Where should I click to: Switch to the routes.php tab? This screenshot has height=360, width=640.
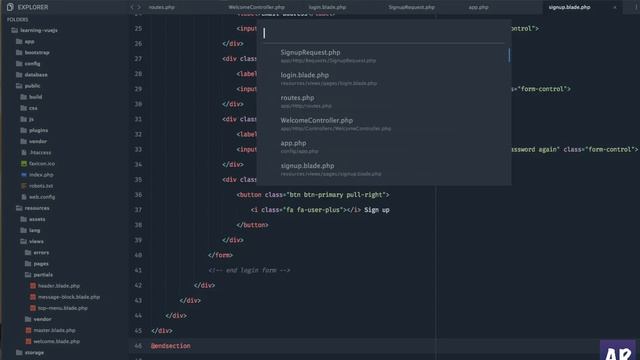(162, 7)
